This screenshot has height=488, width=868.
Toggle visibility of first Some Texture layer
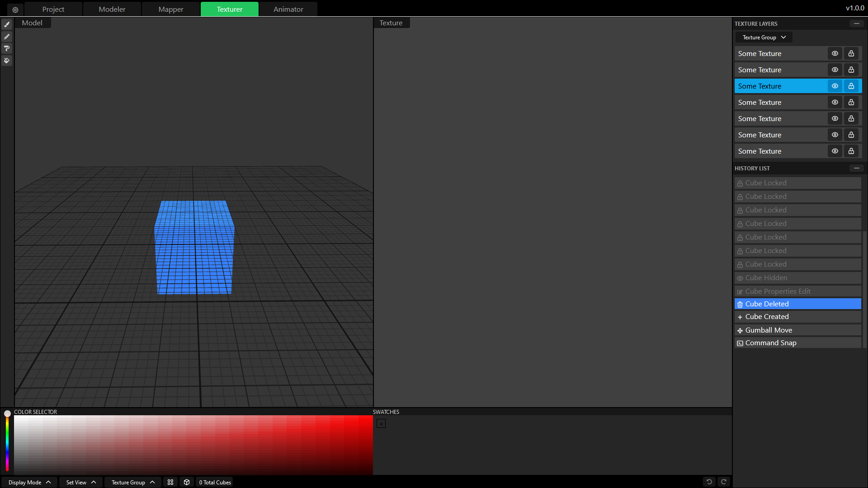point(834,53)
